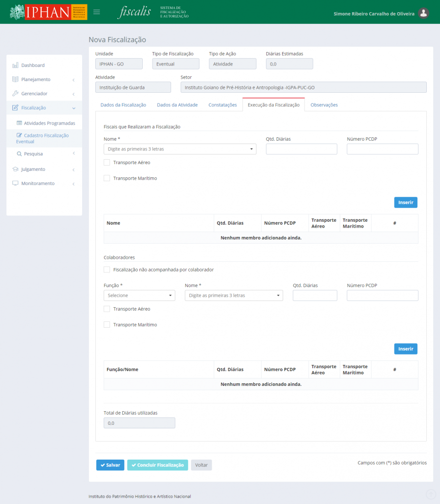
Task: Click the IPHAN logo
Action: pos(48,12)
